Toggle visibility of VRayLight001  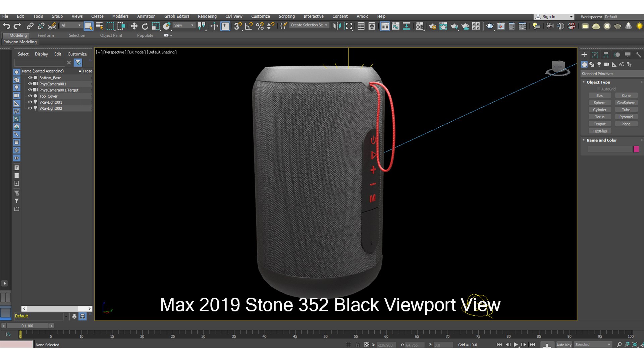(x=30, y=102)
